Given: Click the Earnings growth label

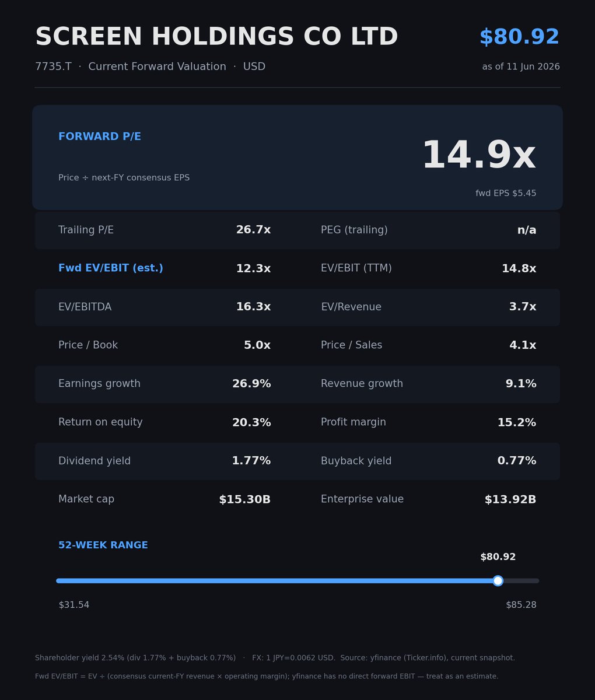Looking at the screenshot, I should click(99, 384).
